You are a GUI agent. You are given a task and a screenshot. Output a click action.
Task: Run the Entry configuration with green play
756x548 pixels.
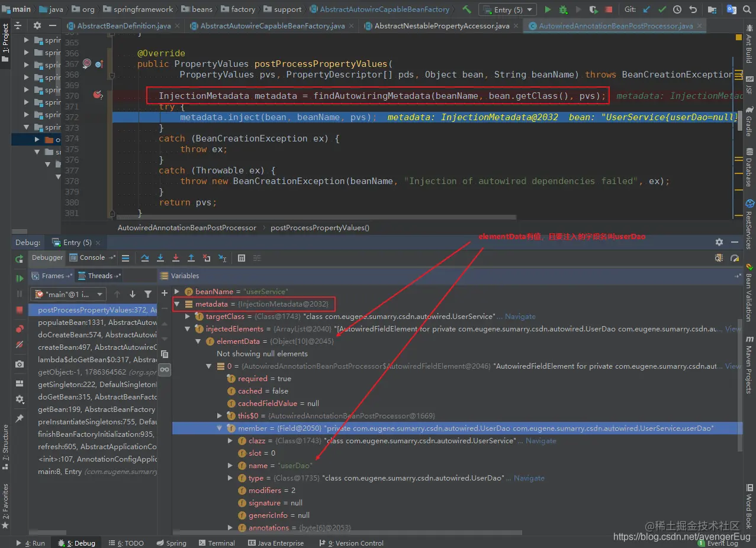tap(548, 9)
